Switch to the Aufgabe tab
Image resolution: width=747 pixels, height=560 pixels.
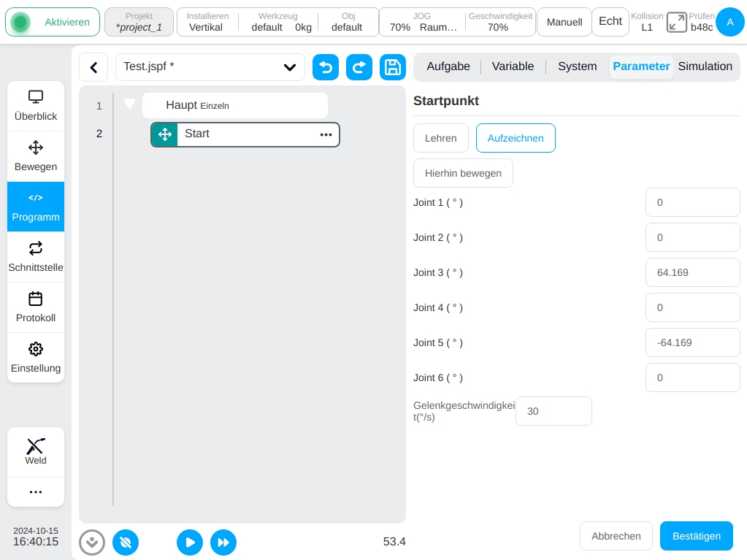[x=448, y=66]
